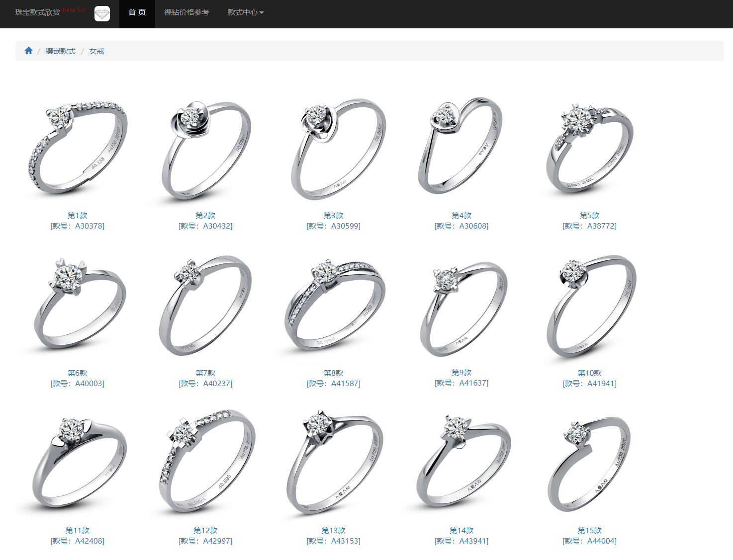This screenshot has height=560, width=733.
Task: Click the 第15款 title link
Action: point(590,530)
